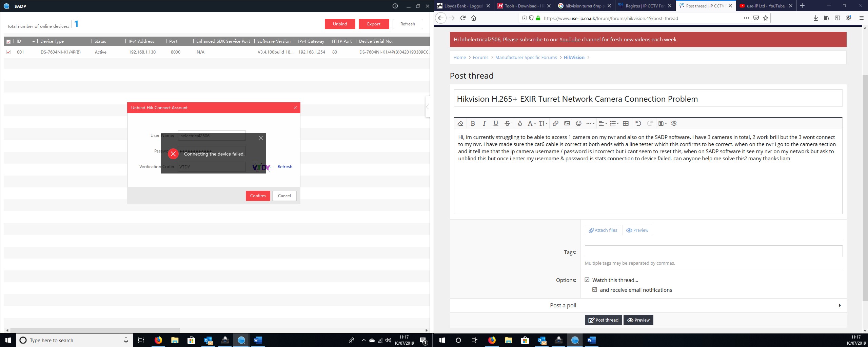Open the smilies emoji picker

579,124
